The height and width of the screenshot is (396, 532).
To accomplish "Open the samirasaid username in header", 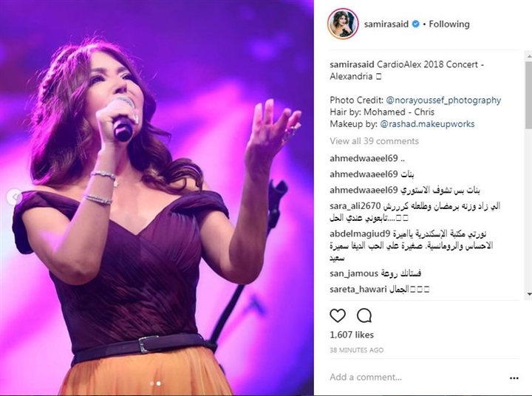I will (386, 24).
